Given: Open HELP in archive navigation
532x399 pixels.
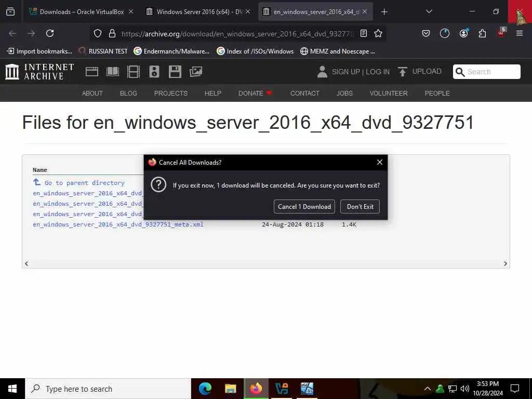Looking at the screenshot, I should 212,94.
